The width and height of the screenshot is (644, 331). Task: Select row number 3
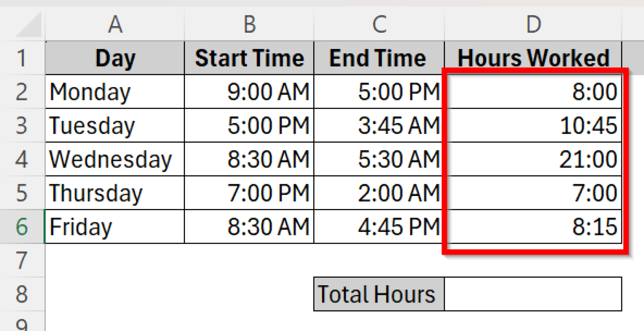tap(23, 125)
